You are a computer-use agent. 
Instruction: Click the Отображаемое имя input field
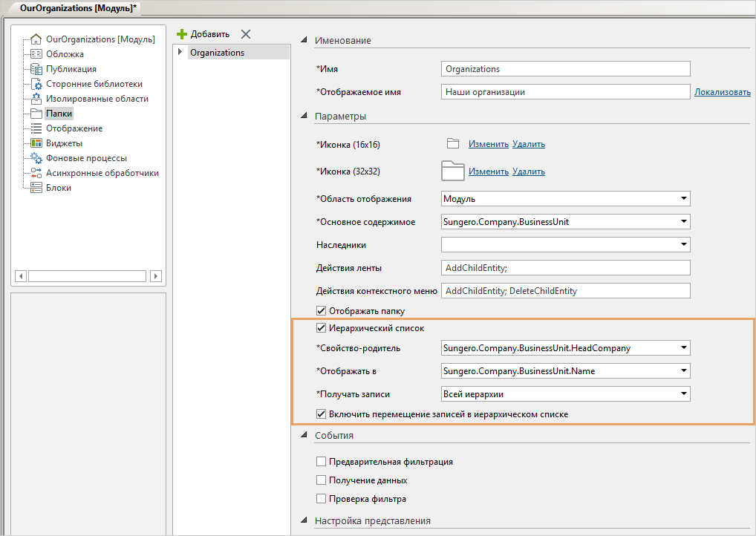tap(566, 92)
